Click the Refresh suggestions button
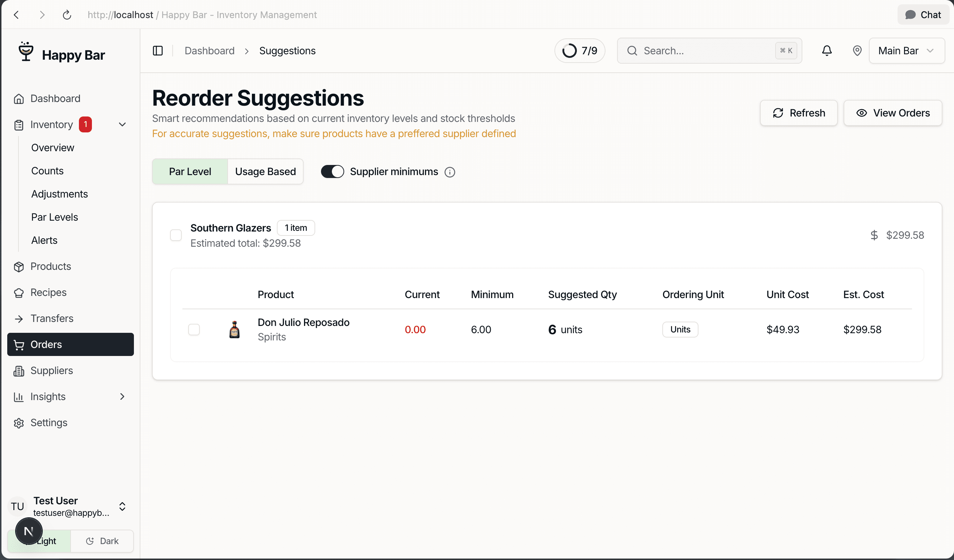Screen dimensions: 954x560 click(798, 113)
